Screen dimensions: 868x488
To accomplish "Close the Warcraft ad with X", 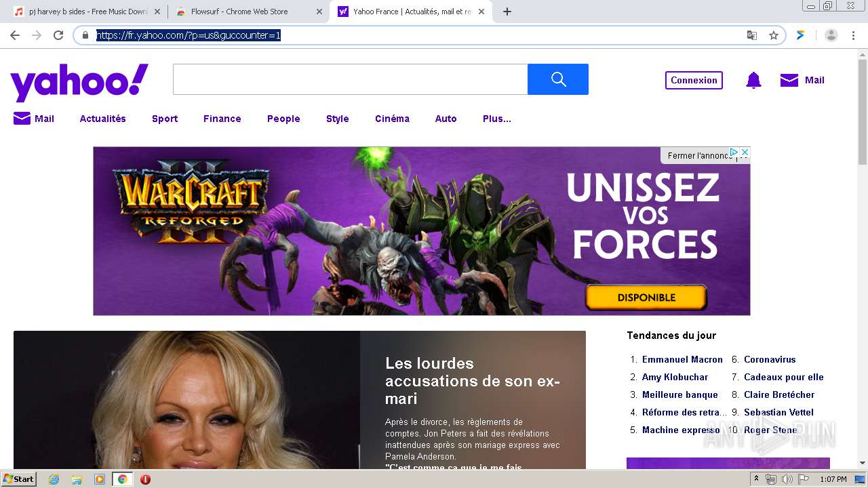I will tap(745, 152).
